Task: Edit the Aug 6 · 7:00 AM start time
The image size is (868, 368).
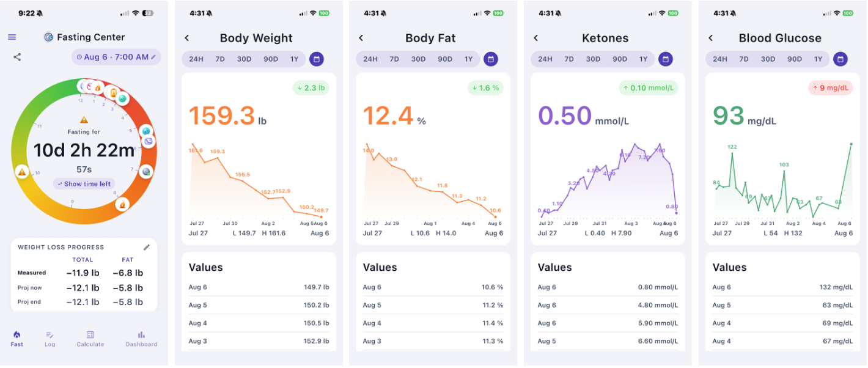Action: coord(116,57)
